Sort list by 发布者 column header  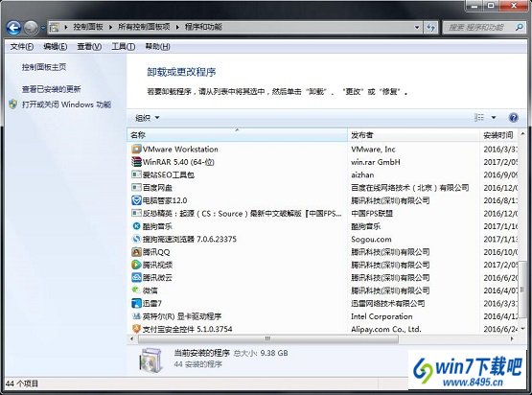point(413,135)
